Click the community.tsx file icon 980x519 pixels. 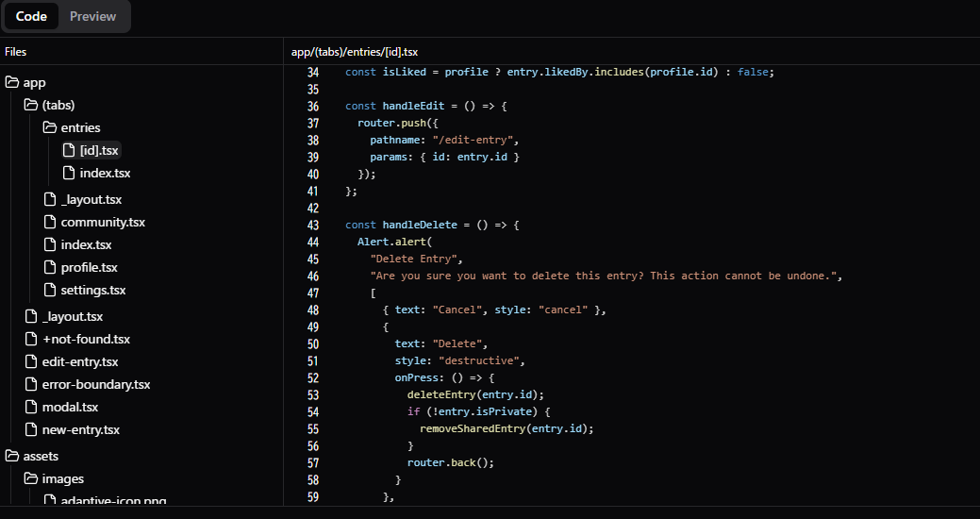click(x=50, y=222)
